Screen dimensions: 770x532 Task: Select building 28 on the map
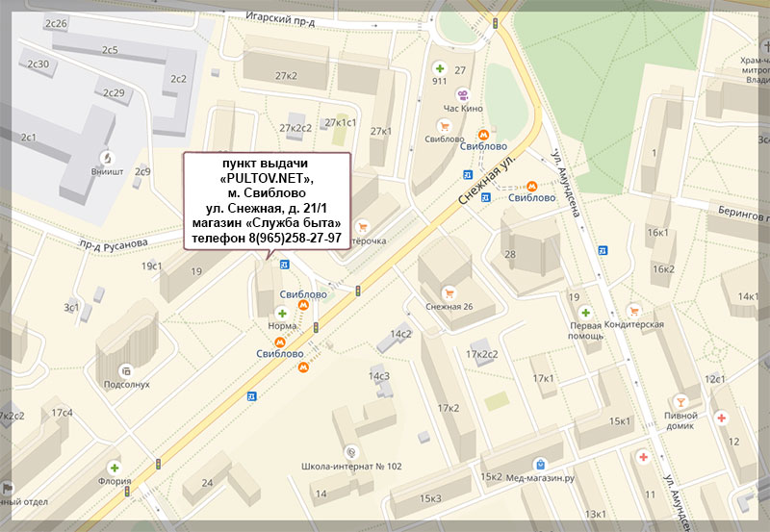coord(510,255)
